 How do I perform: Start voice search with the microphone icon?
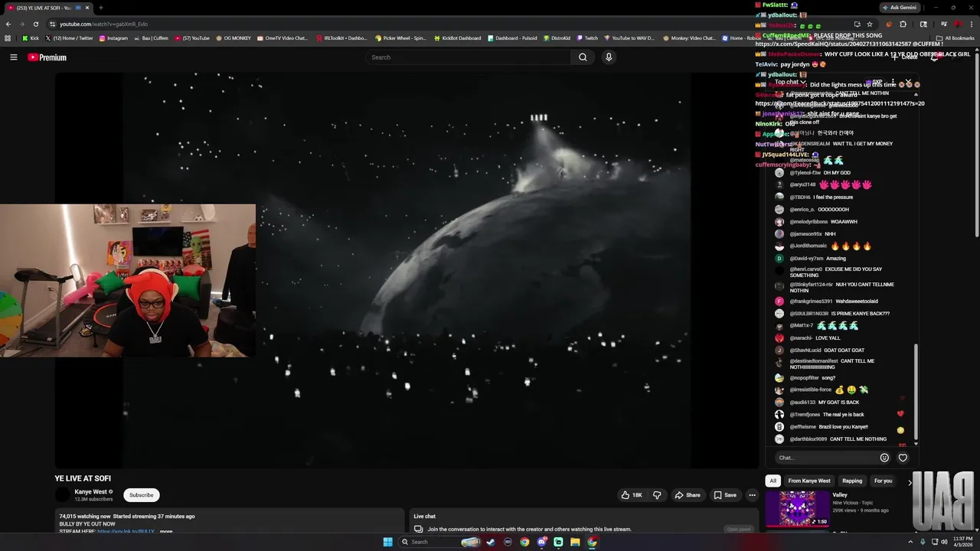(x=609, y=57)
